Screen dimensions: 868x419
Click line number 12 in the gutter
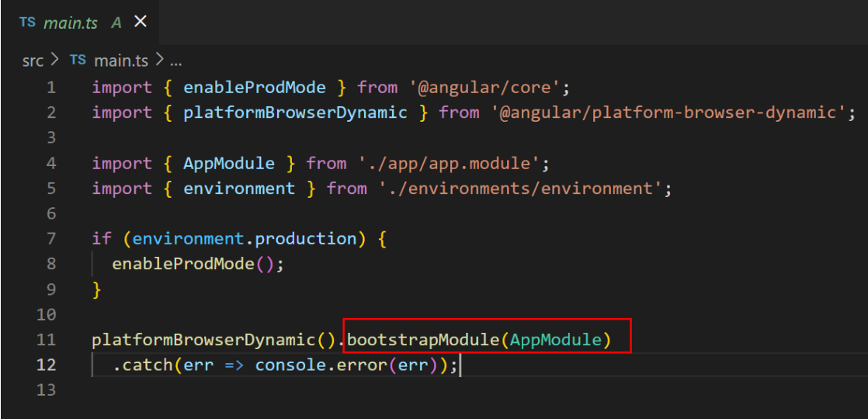(46, 365)
